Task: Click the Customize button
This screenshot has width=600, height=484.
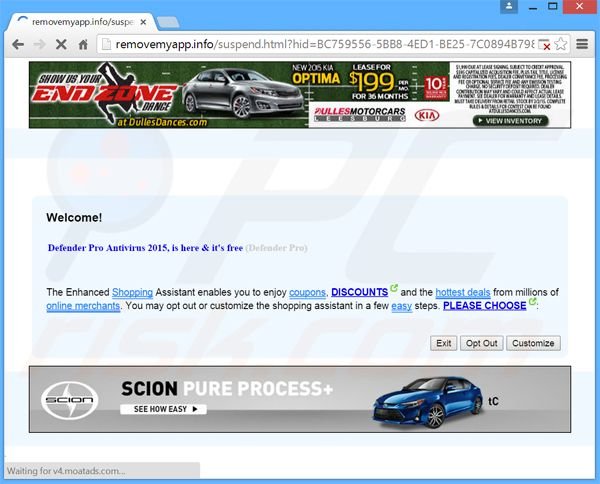Action: click(533, 343)
